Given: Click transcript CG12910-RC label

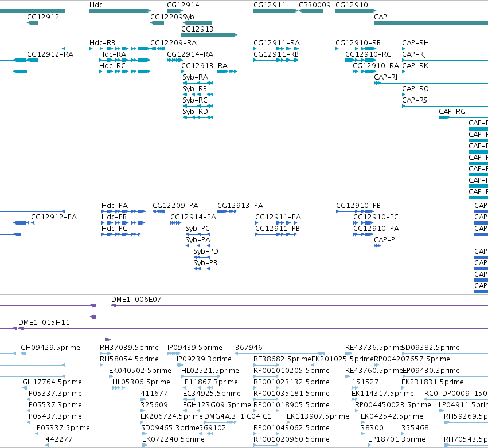Looking at the screenshot, I should [368, 54].
